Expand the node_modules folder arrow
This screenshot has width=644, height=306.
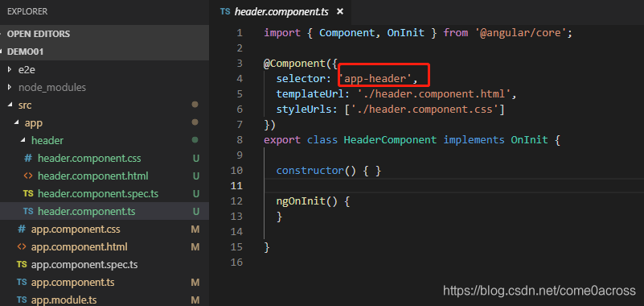(x=10, y=88)
